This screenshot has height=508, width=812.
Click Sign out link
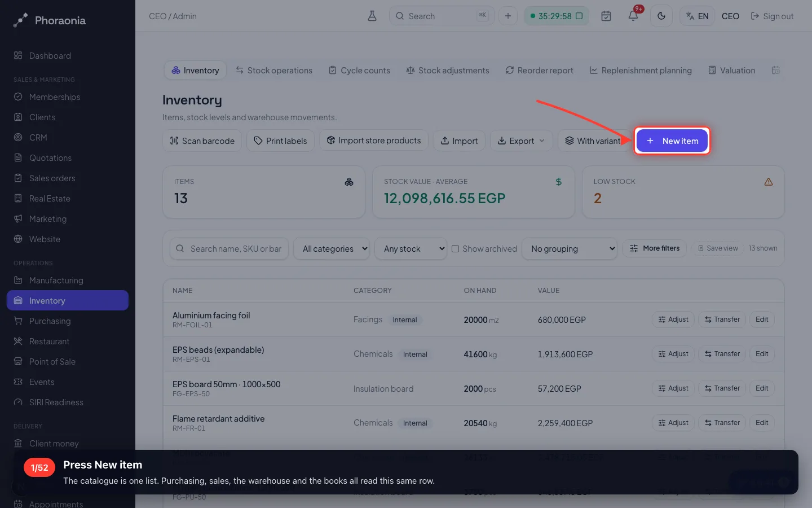tap(772, 16)
